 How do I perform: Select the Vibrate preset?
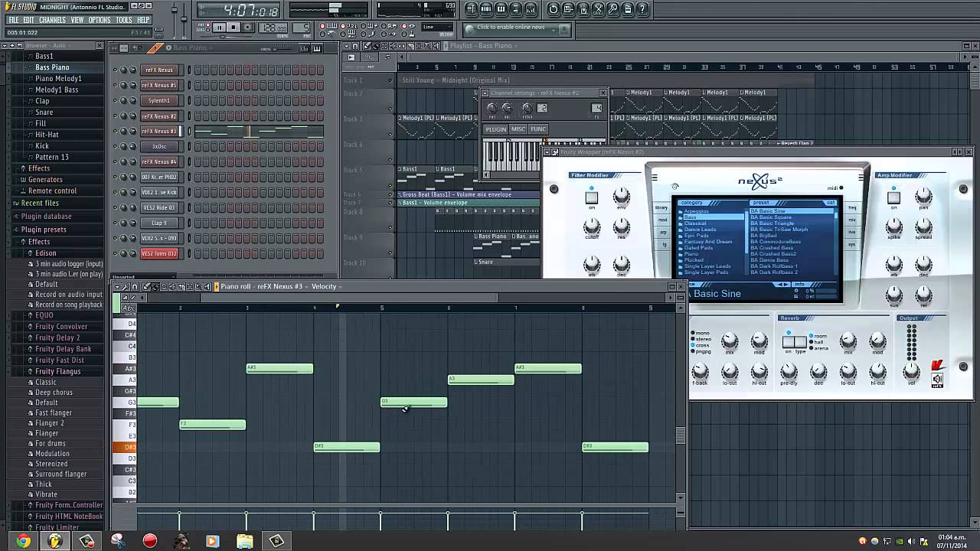pos(46,495)
